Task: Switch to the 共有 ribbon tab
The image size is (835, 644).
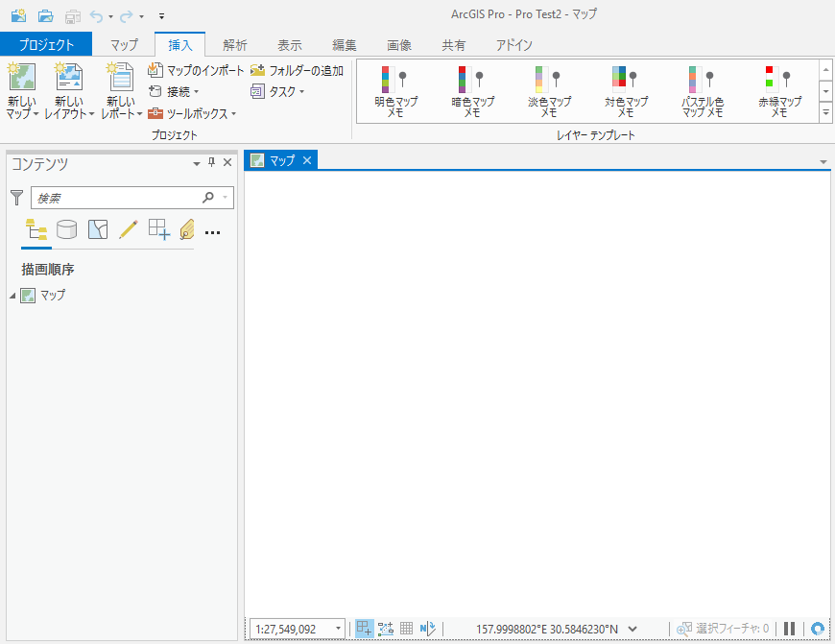Action: click(454, 45)
